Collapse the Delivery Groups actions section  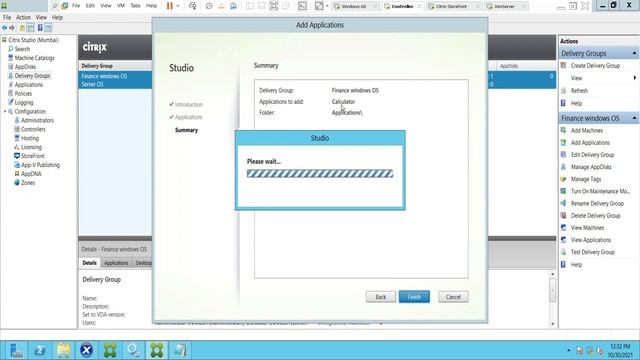pos(634,53)
